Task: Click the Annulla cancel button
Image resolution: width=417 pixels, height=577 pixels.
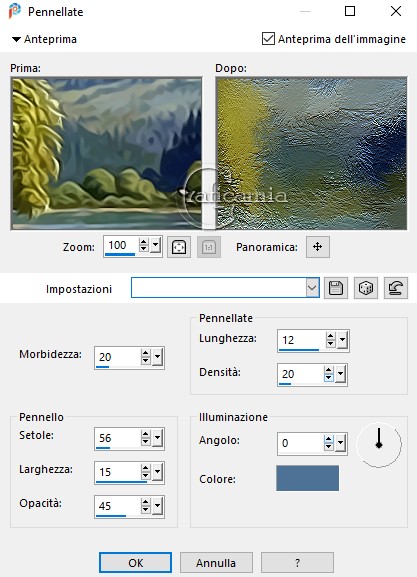Action: point(216,563)
